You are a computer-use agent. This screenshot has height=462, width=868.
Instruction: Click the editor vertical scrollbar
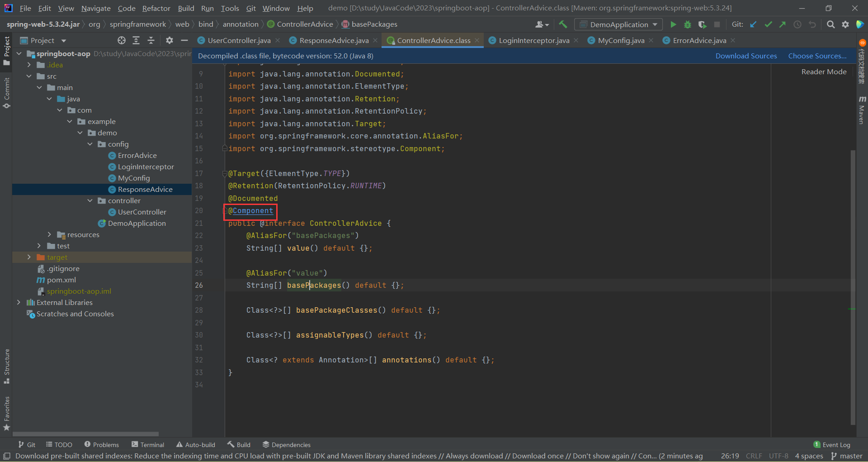tap(853, 287)
